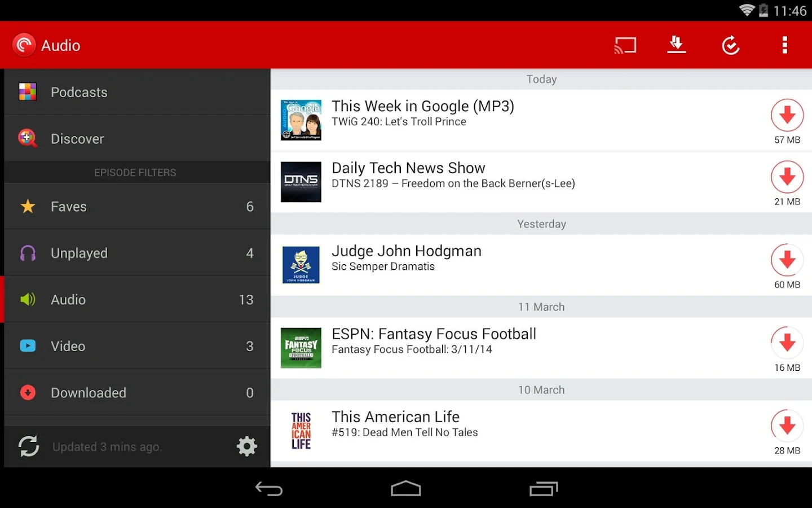This screenshot has height=508, width=812.
Task: Download ESPN Fantasy Focus Football episode
Action: point(787,343)
